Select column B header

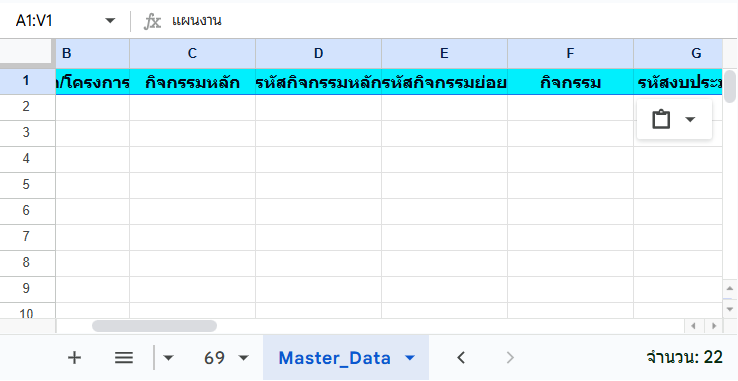click(x=93, y=53)
